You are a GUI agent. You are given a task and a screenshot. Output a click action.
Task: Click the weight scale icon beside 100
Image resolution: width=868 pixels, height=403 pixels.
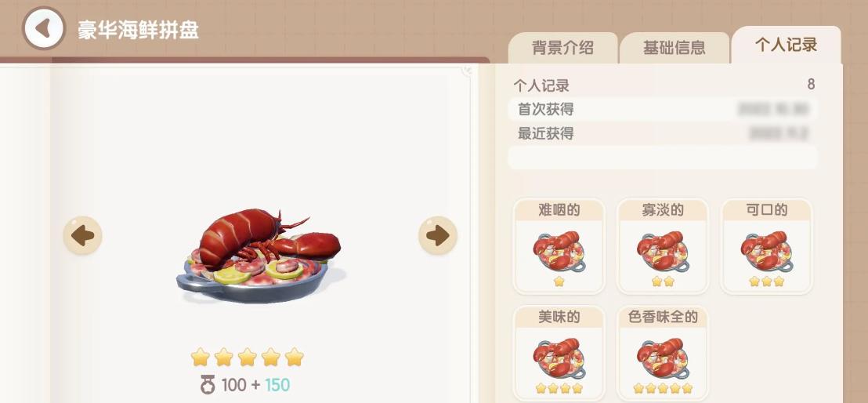[x=208, y=385]
